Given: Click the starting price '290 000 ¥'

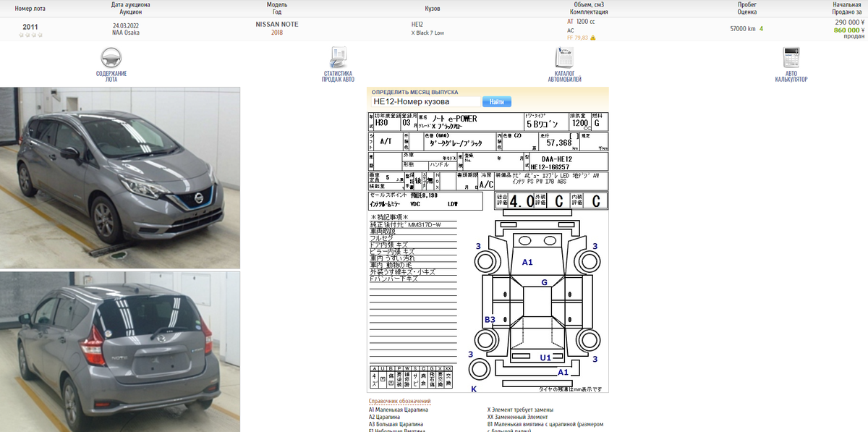Looking at the screenshot, I should (x=849, y=22).
